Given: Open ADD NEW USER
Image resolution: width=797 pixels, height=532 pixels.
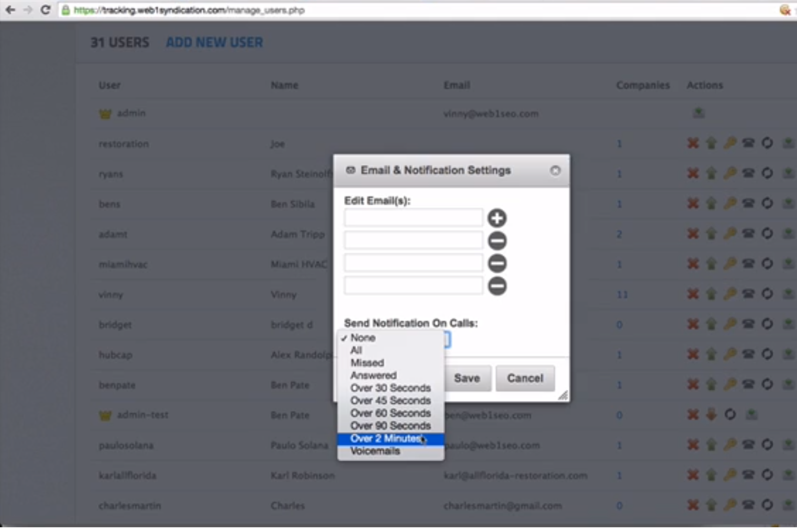Looking at the screenshot, I should [x=214, y=42].
